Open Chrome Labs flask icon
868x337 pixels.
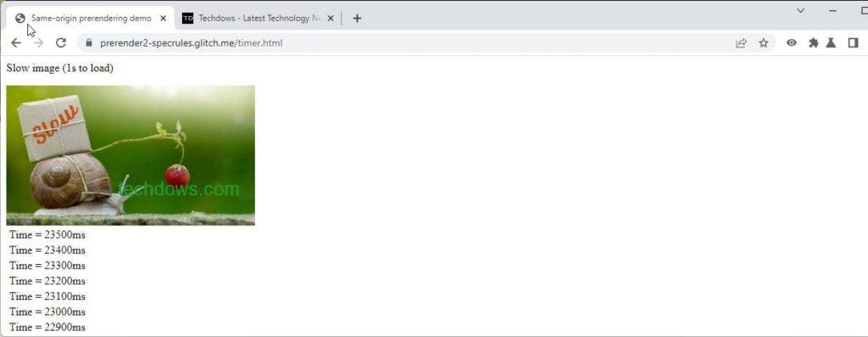tap(831, 42)
